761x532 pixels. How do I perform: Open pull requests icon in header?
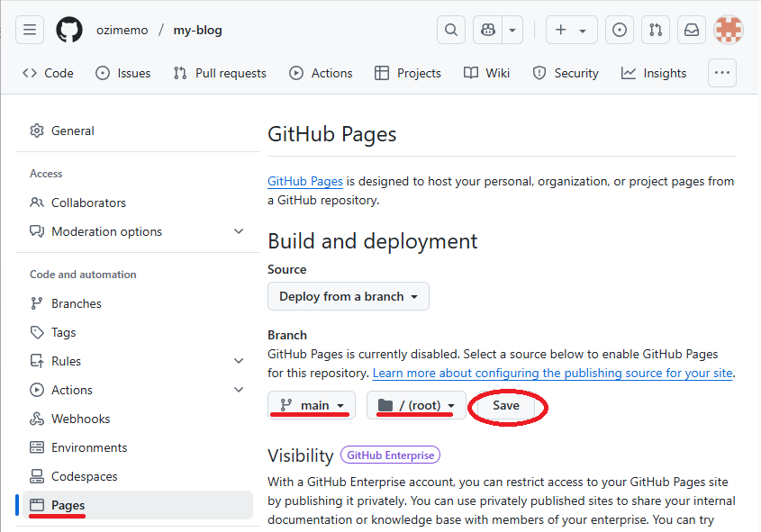pos(656,30)
